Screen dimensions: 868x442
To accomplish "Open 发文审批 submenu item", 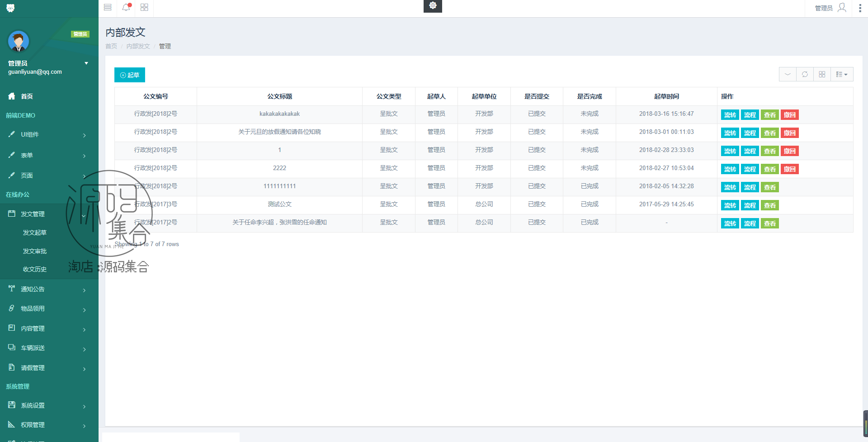I will coord(35,251).
